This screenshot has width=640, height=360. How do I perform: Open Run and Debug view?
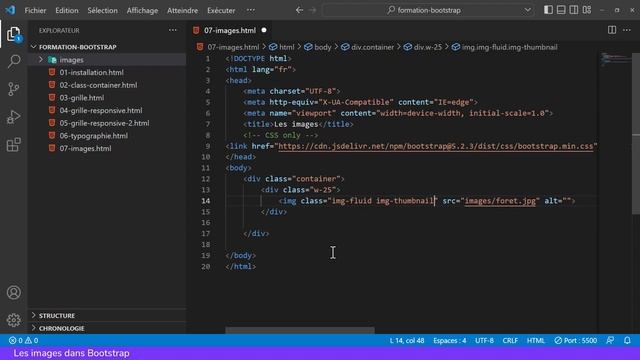pos(13,117)
